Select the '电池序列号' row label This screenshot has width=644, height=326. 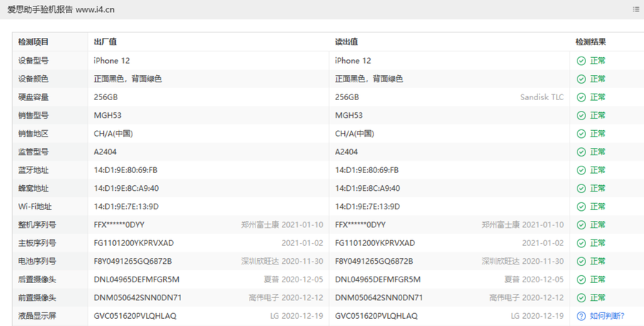(37, 261)
